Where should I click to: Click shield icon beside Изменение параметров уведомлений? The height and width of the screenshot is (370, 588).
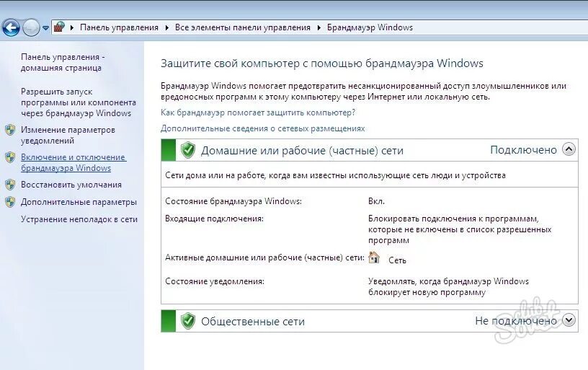pyautogui.click(x=10, y=130)
